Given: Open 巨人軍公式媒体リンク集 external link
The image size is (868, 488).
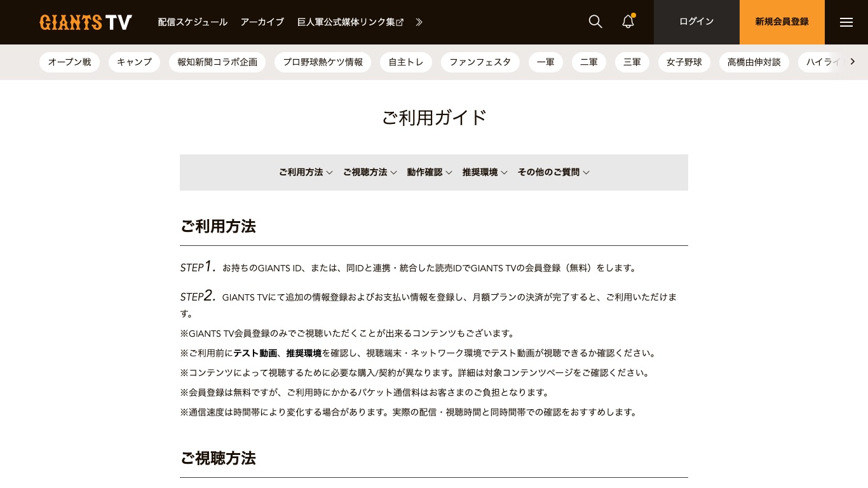Looking at the screenshot, I should pyautogui.click(x=350, y=22).
